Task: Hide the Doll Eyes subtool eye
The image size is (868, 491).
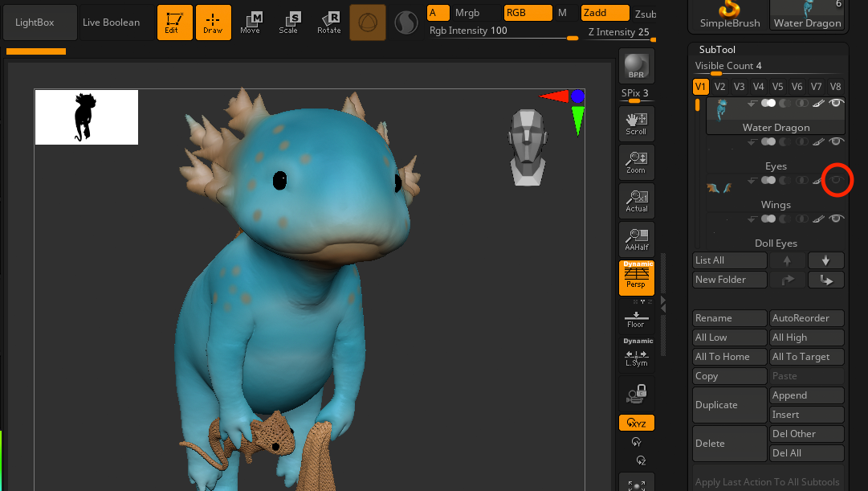Action: point(837,219)
